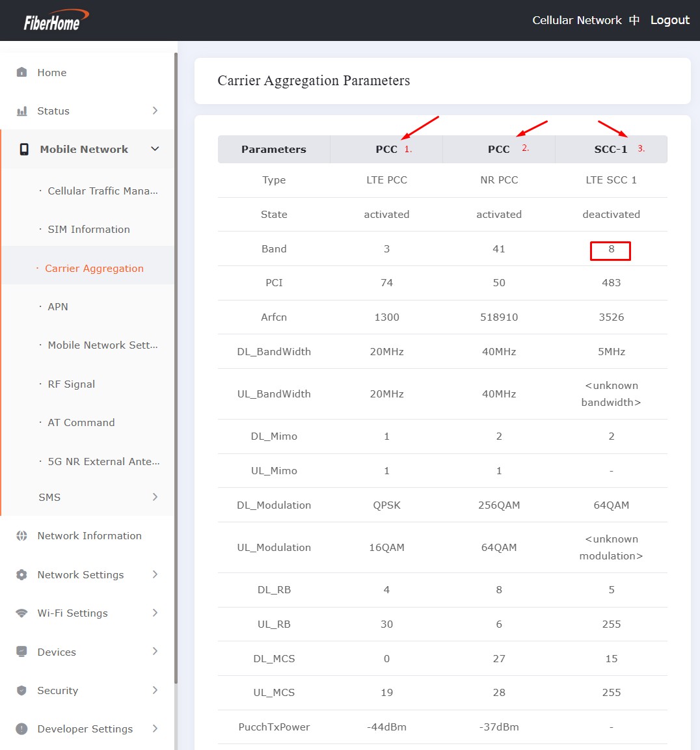Open the SIM Information page
This screenshot has height=750, width=700.
pyautogui.click(x=88, y=229)
